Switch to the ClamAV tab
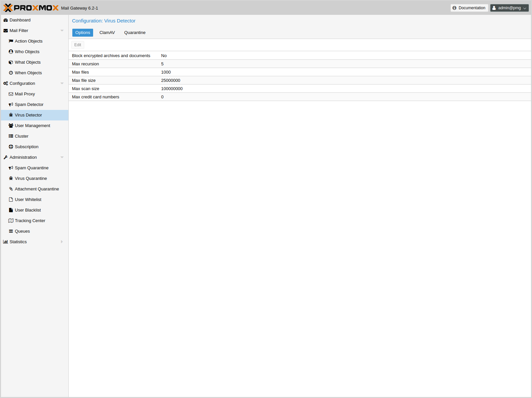 (x=107, y=33)
